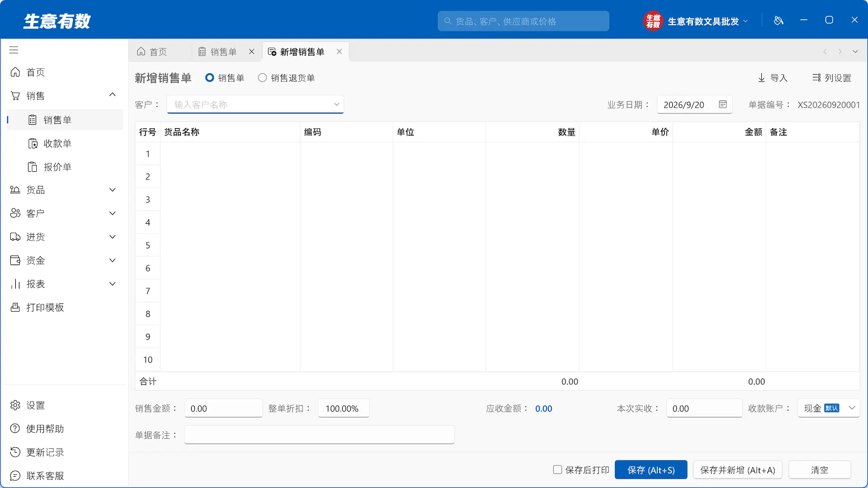
Task: Click row number 5 in table
Action: point(148,245)
